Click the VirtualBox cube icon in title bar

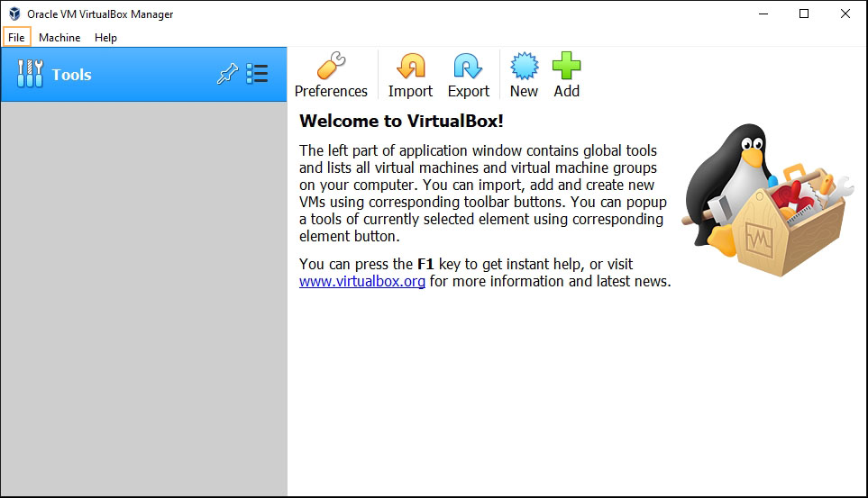click(14, 14)
